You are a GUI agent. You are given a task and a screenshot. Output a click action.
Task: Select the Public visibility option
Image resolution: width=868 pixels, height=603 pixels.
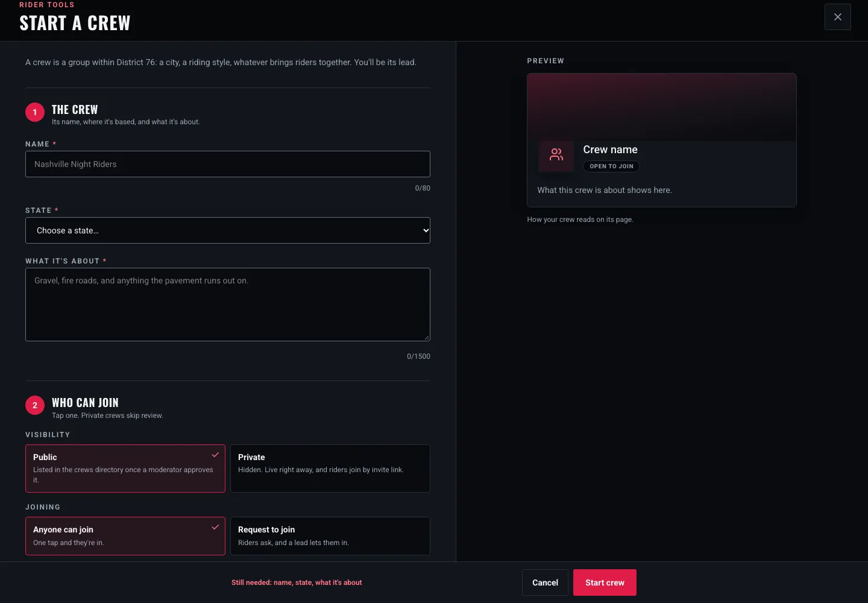(125, 469)
